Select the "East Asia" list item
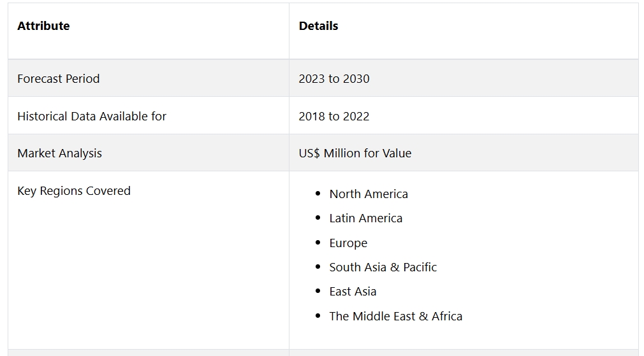The height and width of the screenshot is (356, 644). pos(353,292)
